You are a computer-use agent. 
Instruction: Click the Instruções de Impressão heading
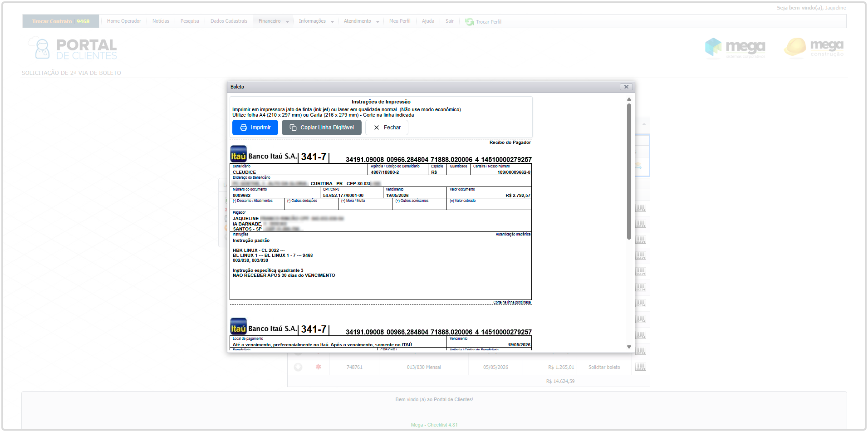[381, 102]
